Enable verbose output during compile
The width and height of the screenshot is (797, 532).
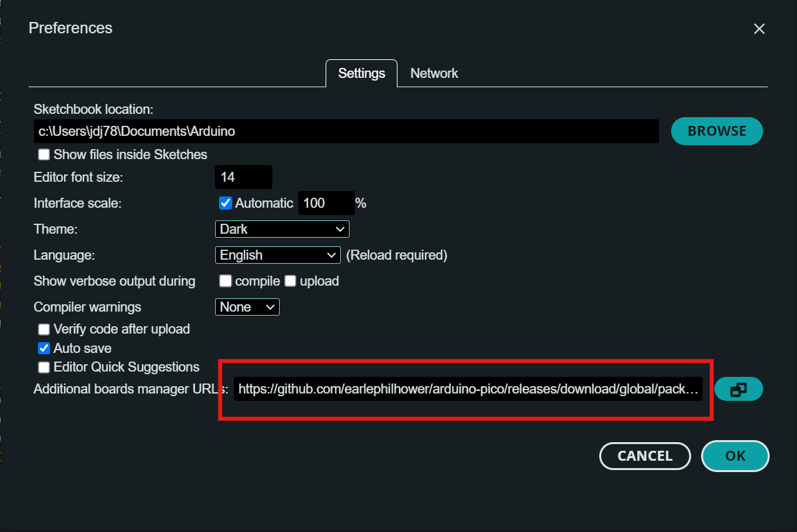(x=226, y=281)
